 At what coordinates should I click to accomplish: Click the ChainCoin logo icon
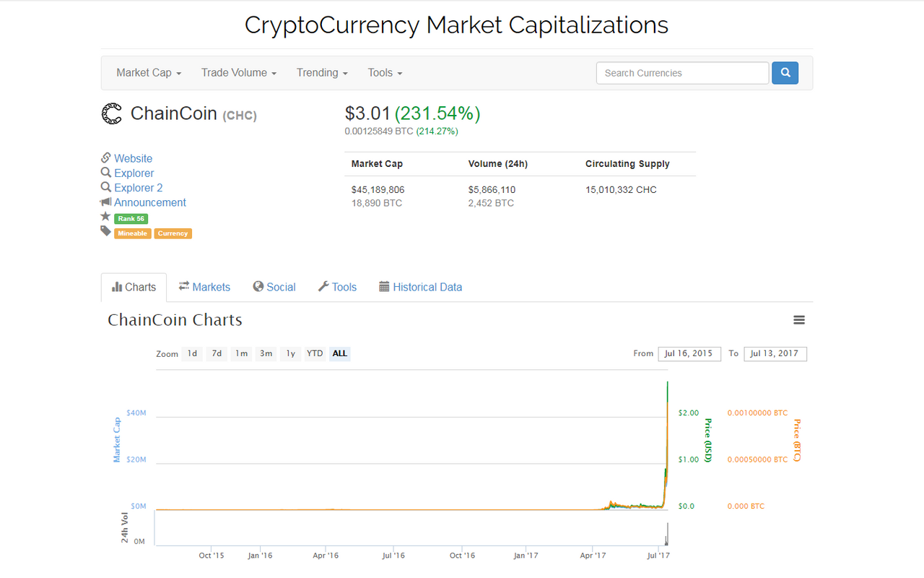coord(111,114)
